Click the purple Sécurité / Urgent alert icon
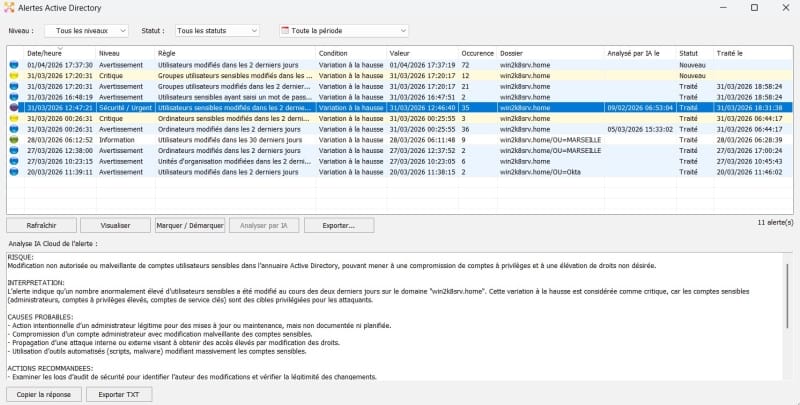Image resolution: width=800 pixels, height=405 pixels. click(x=14, y=107)
